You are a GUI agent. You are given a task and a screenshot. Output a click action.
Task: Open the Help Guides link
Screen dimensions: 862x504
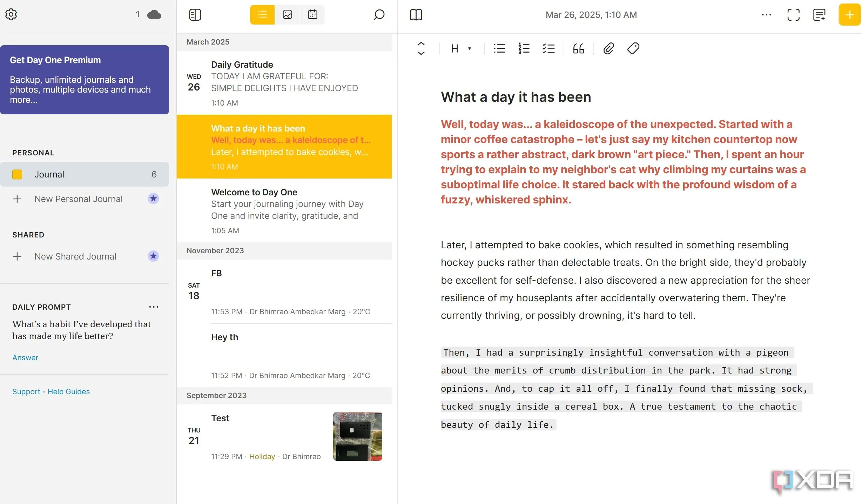point(69,391)
